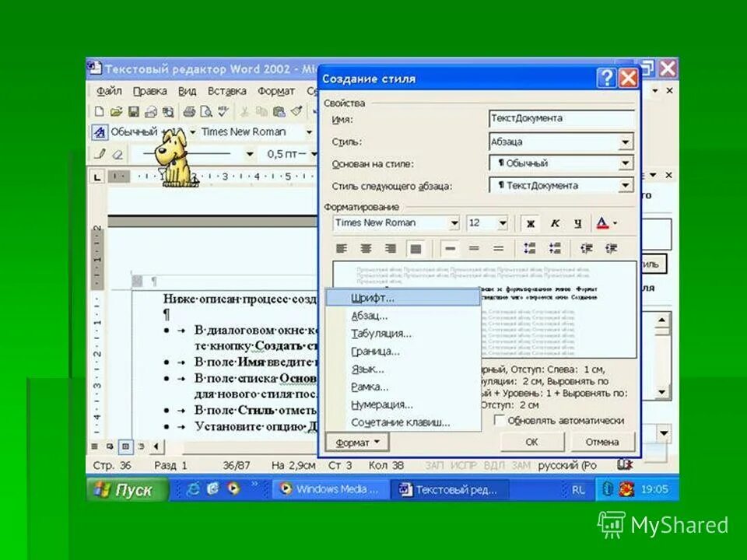The height and width of the screenshot is (560, 747).
Task: Click the spelling status book icon
Action: click(x=625, y=465)
